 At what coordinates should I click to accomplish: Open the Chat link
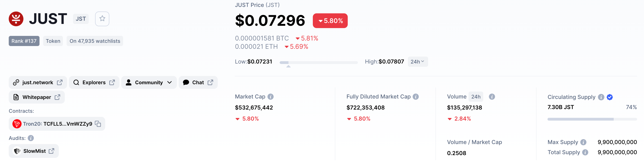coord(198,82)
